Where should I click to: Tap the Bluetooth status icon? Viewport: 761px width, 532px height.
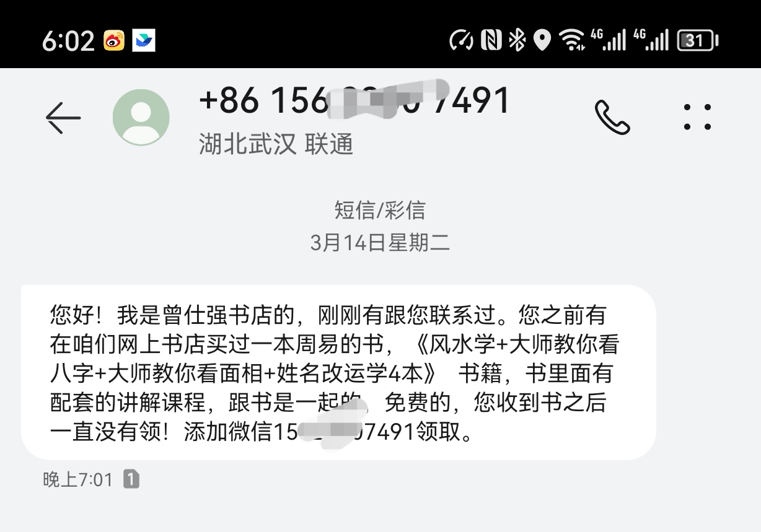pyautogui.click(x=517, y=41)
